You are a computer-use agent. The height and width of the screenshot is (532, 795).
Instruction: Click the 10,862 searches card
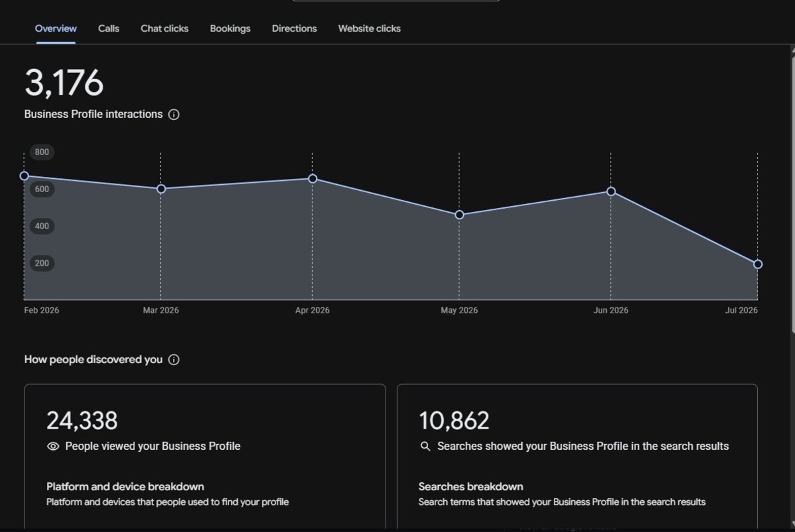pos(577,456)
